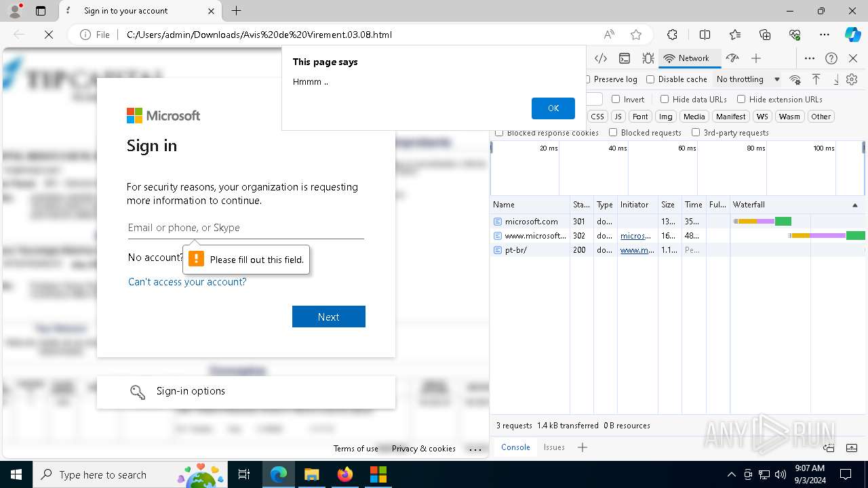
Task: Check Blocked response cookies checkbox
Action: (x=499, y=133)
